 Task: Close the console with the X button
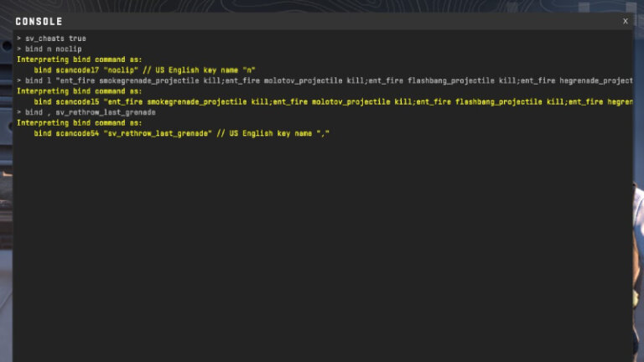click(625, 21)
